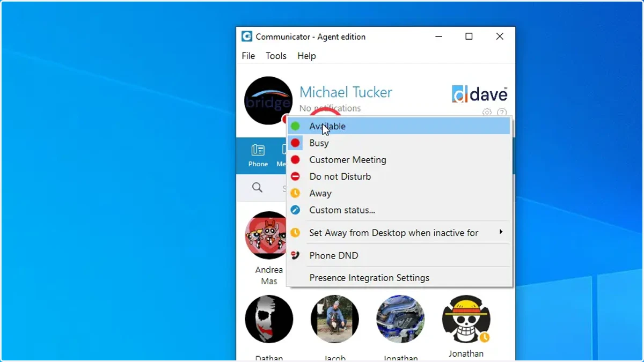This screenshot has width=644, height=362.
Task: Click clock icon beside Set Away from Desktop
Action: [295, 233]
